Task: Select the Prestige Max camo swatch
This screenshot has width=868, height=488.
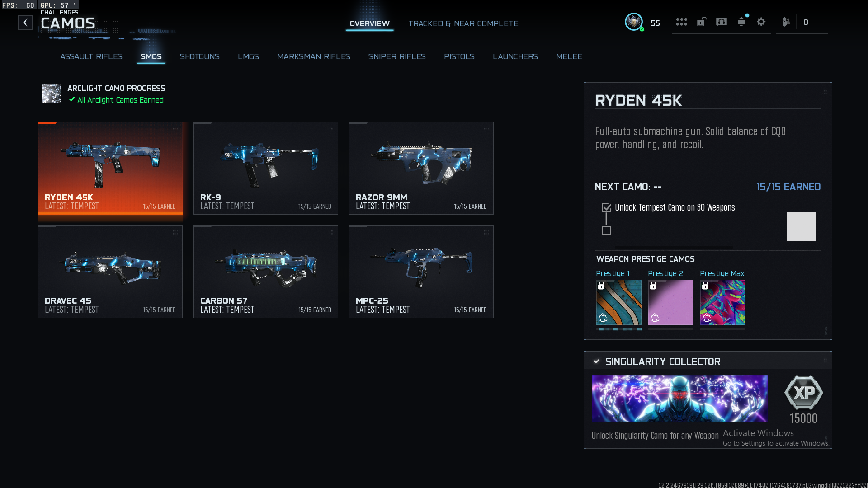Action: (x=723, y=302)
